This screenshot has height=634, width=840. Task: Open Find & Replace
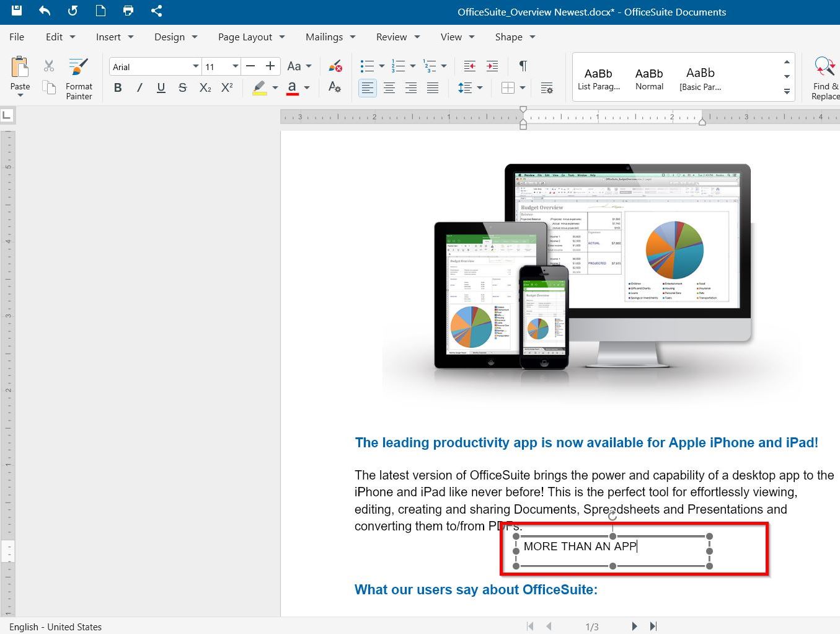point(825,78)
